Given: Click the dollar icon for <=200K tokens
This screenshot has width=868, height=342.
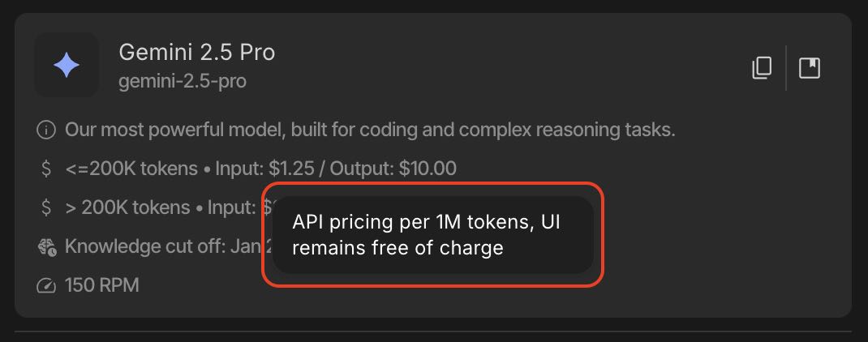Looking at the screenshot, I should coord(46,169).
